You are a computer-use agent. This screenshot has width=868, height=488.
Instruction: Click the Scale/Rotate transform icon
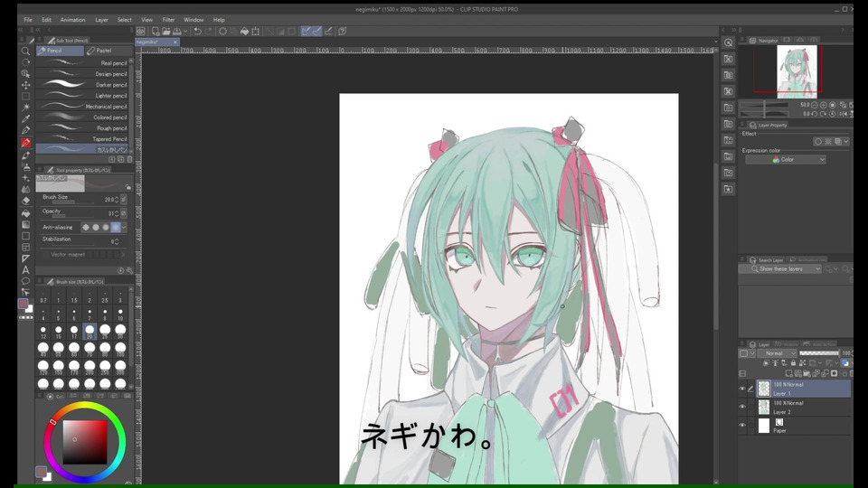point(255,32)
